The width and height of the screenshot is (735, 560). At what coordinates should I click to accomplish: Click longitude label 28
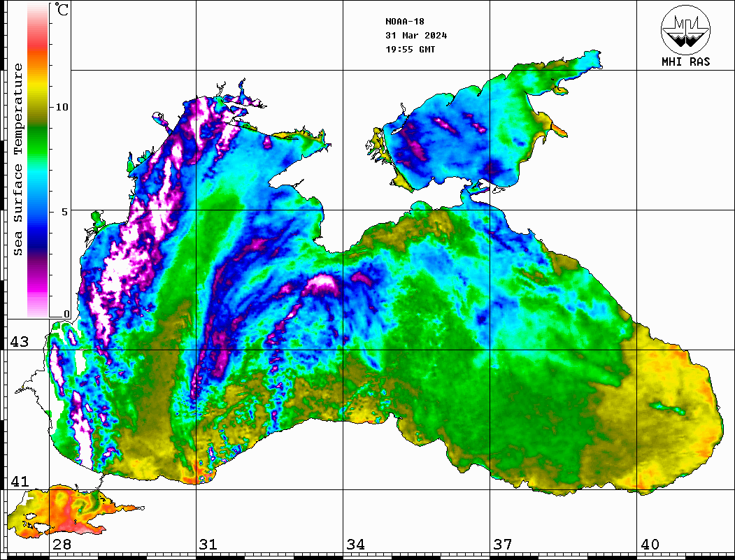pos(62,544)
